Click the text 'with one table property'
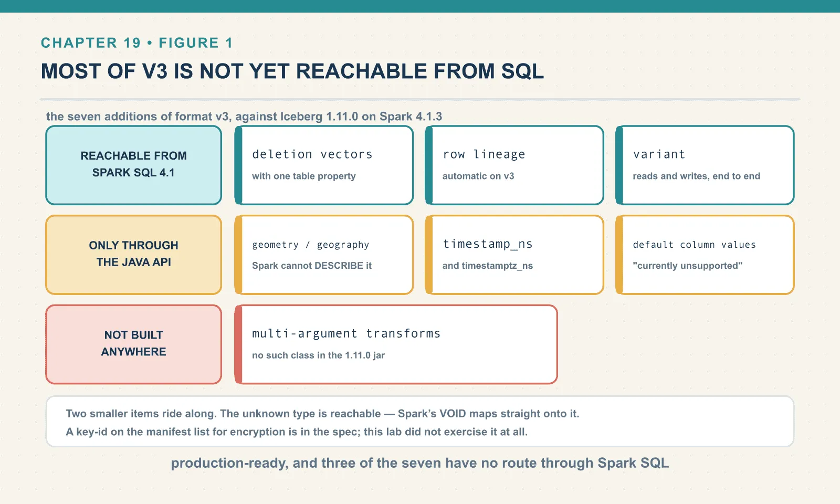Viewport: 840px width, 504px height. tap(304, 176)
